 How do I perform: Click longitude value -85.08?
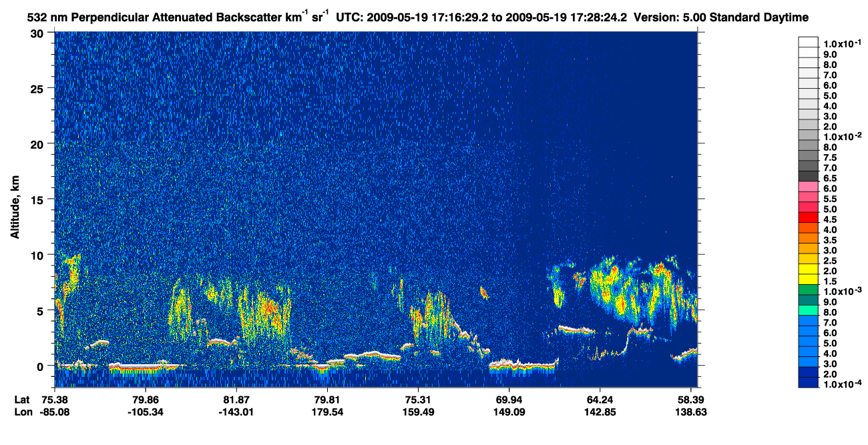click(x=55, y=412)
